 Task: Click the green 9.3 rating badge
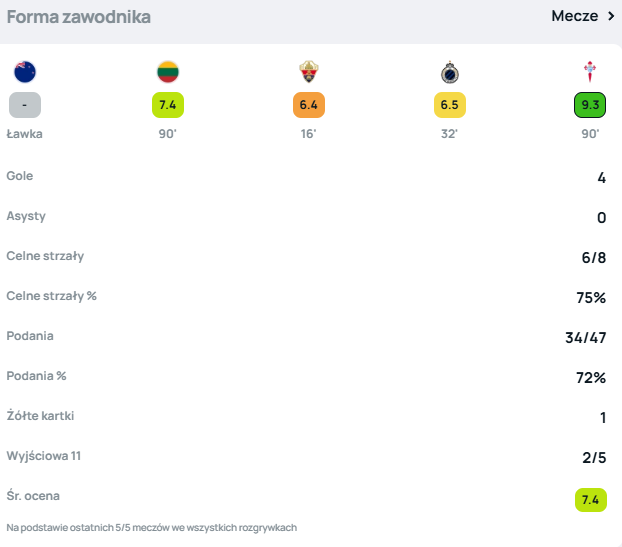pos(590,105)
